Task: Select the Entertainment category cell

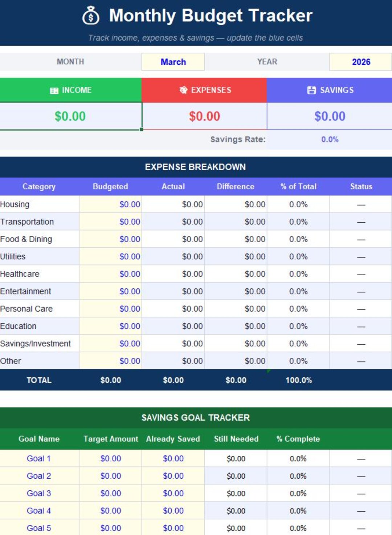Action: pos(39,292)
